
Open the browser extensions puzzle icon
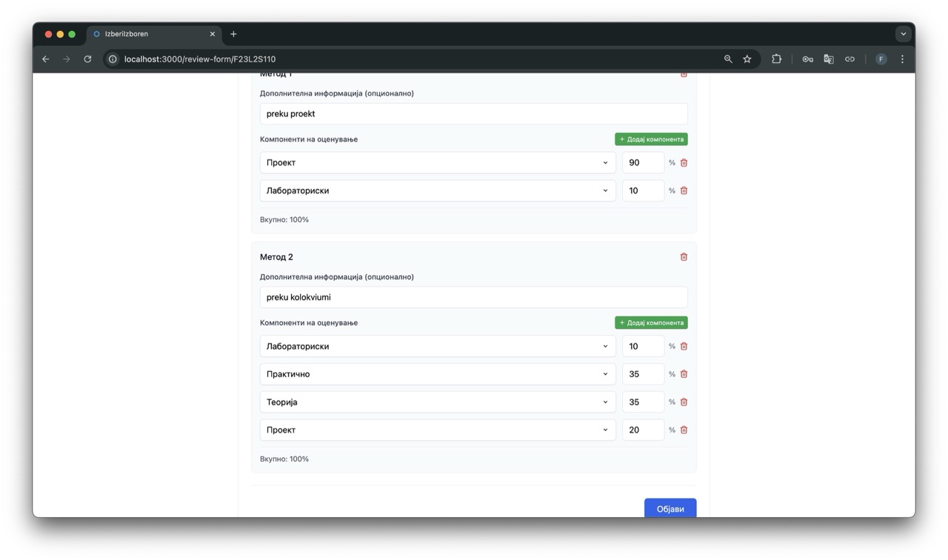pyautogui.click(x=776, y=59)
